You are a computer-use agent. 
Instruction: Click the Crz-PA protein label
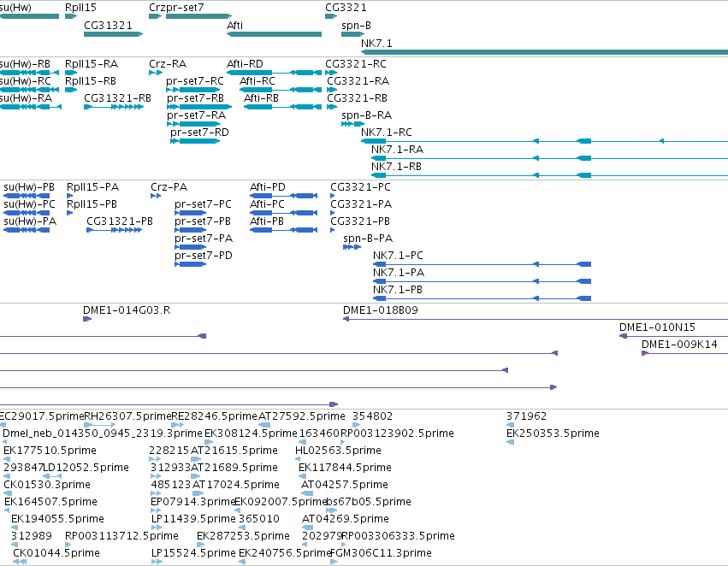pyautogui.click(x=169, y=187)
